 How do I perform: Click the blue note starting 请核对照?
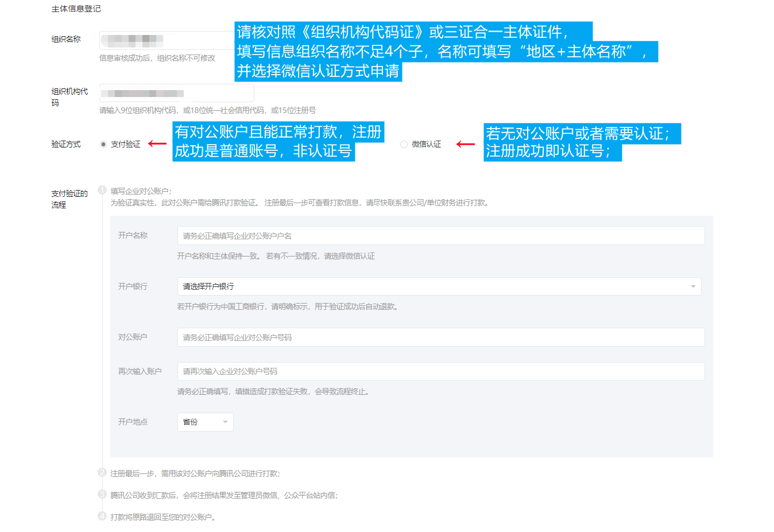point(413,51)
